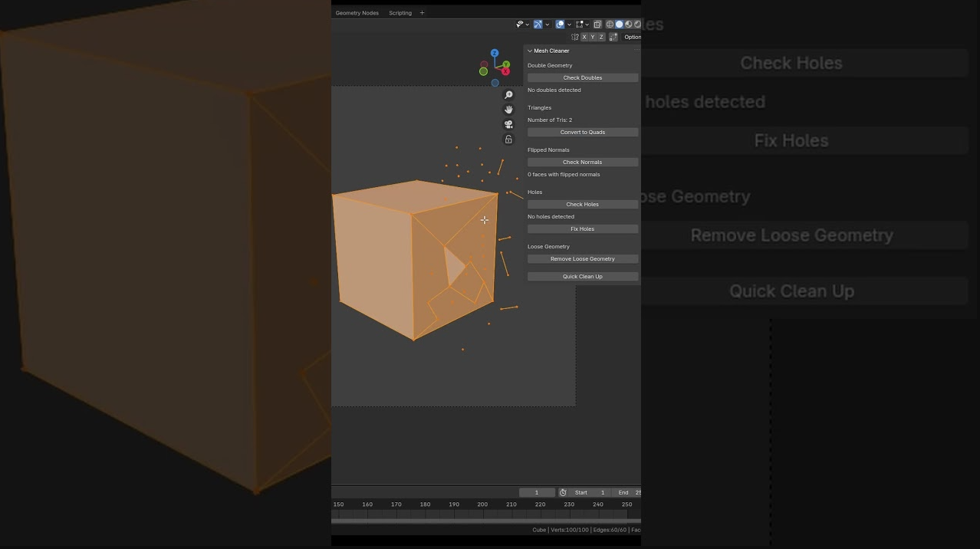980x549 pixels.
Task: Open the overlays settings dropdown arrow
Action: [x=569, y=25]
